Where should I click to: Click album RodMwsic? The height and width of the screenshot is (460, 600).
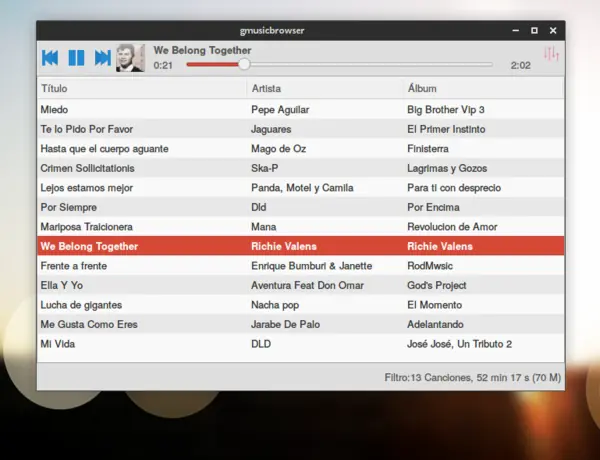click(430, 266)
